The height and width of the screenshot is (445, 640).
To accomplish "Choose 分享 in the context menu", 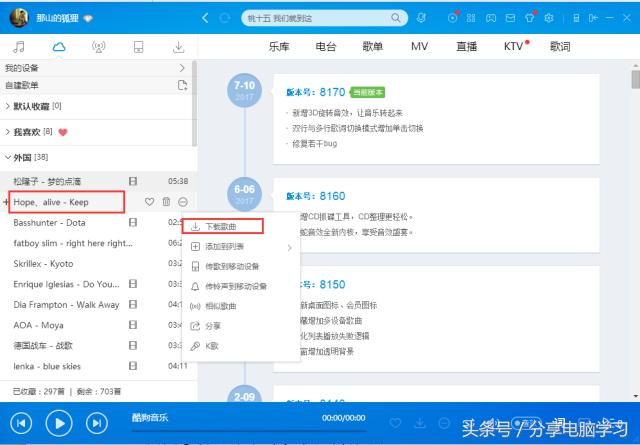I will coord(214,325).
